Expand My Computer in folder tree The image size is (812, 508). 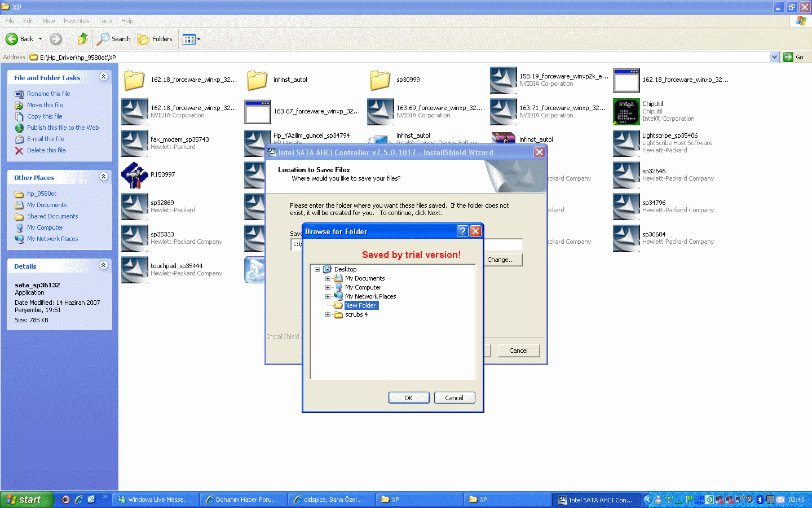328,287
